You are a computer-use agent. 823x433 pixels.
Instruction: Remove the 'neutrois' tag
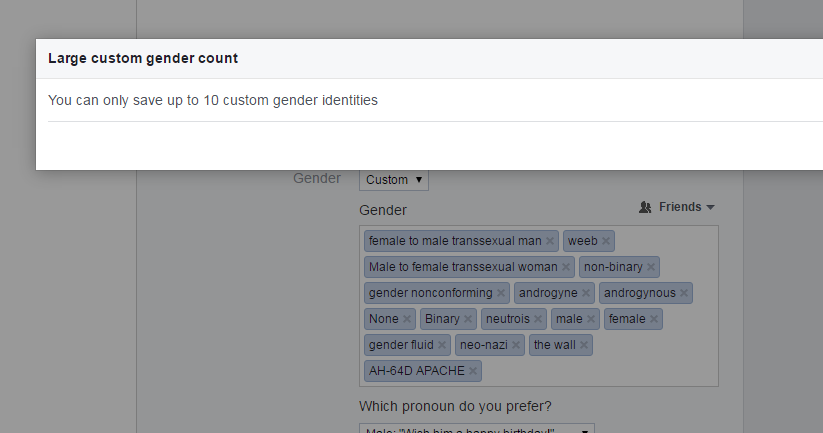pos(538,319)
